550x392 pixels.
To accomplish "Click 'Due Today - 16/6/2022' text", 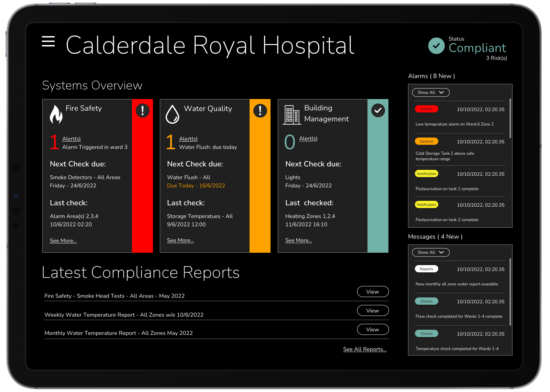I will tap(196, 186).
